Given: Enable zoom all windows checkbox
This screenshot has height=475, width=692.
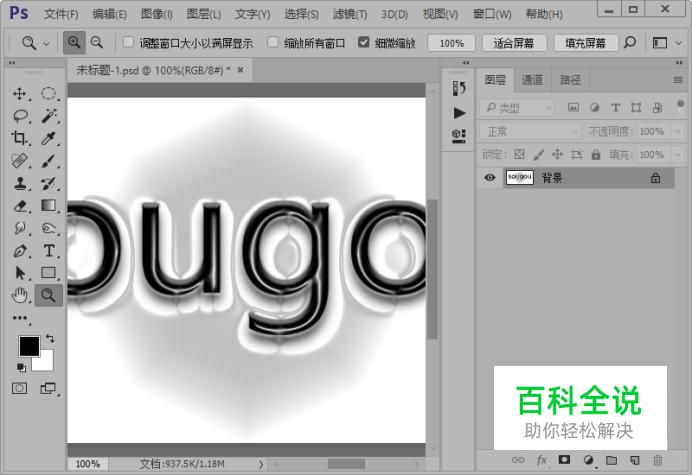Looking at the screenshot, I should coord(273,42).
